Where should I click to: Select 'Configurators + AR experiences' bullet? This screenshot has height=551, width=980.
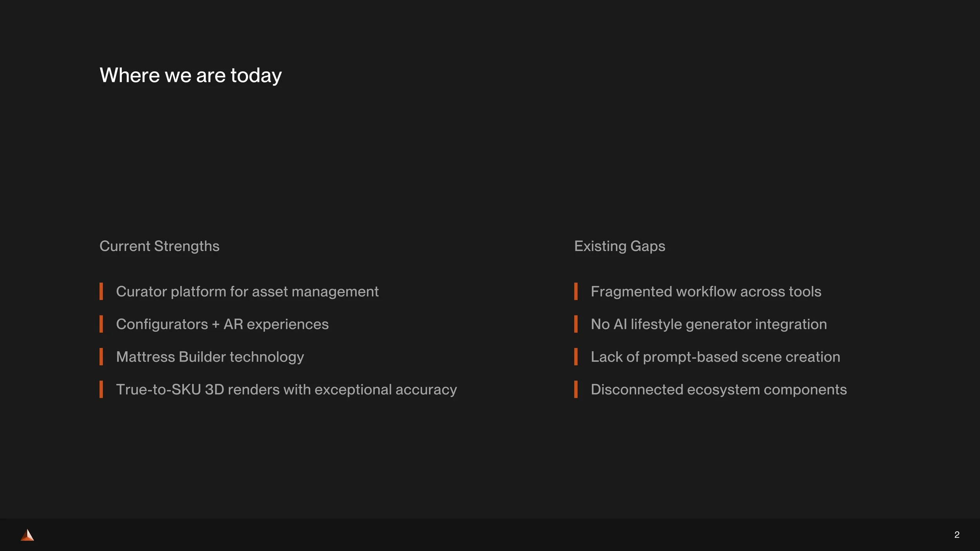pyautogui.click(x=222, y=324)
